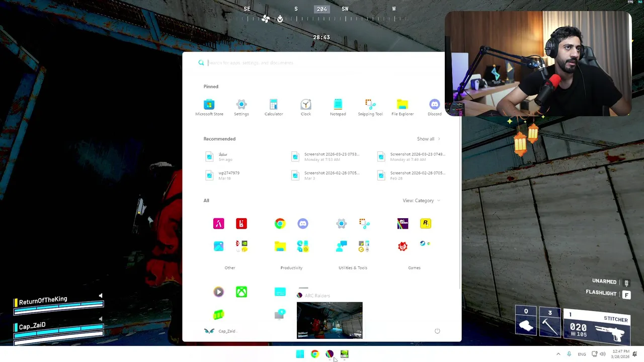The height and width of the screenshot is (362, 644).
Task: Open notification bell in system tray
Action: tap(634, 354)
